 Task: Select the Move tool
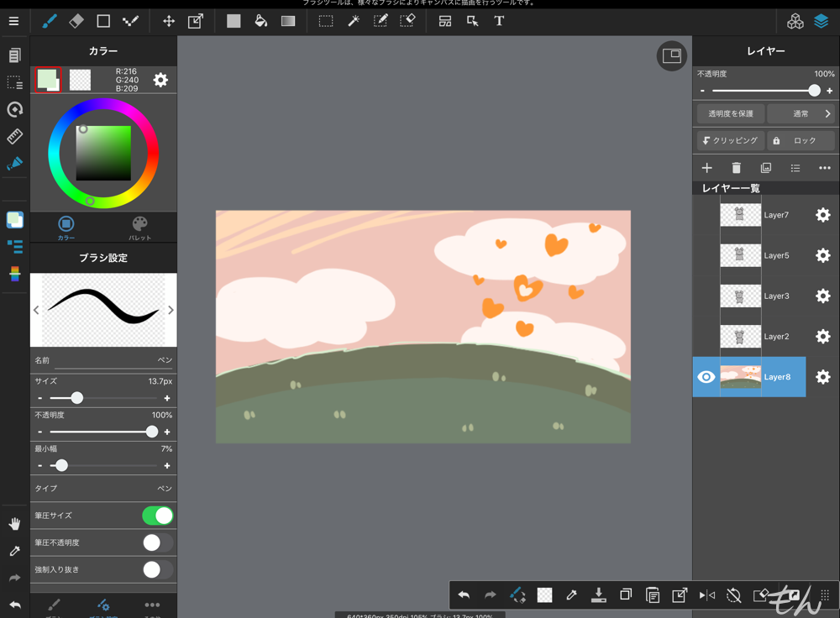(x=169, y=21)
